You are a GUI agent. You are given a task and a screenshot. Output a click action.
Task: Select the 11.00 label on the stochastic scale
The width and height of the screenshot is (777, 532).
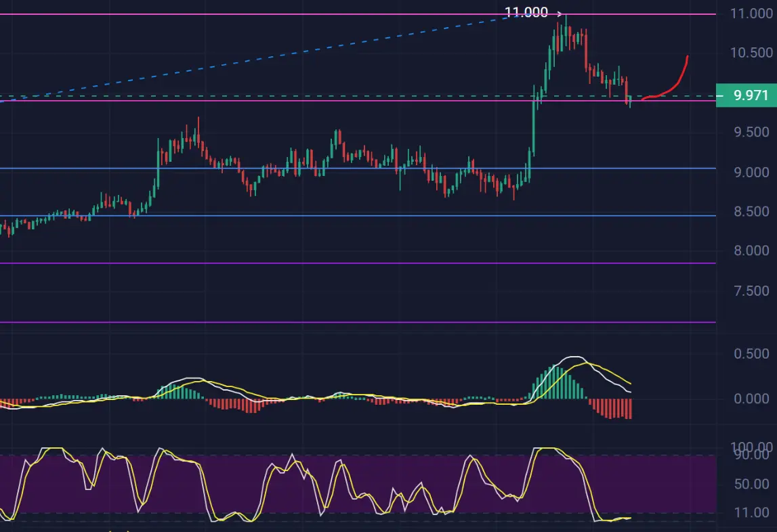751,512
